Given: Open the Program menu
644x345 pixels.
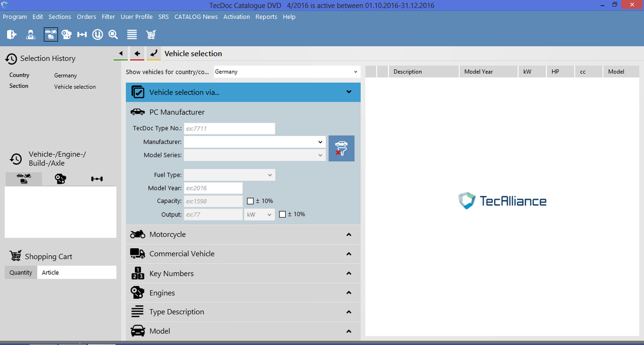Looking at the screenshot, I should 15,17.
